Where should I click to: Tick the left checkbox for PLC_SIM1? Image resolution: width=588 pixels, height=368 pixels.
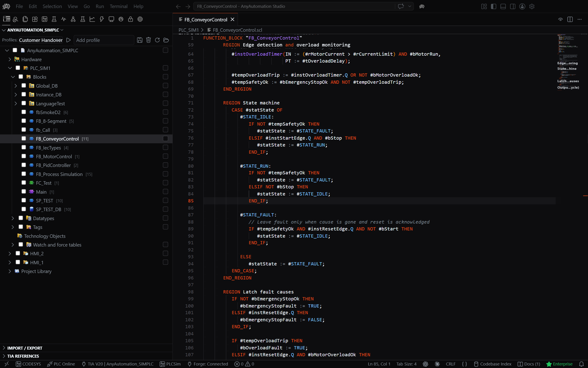coord(18,68)
